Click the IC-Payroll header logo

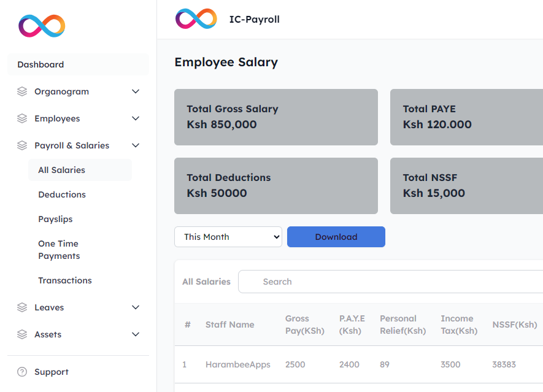196,19
